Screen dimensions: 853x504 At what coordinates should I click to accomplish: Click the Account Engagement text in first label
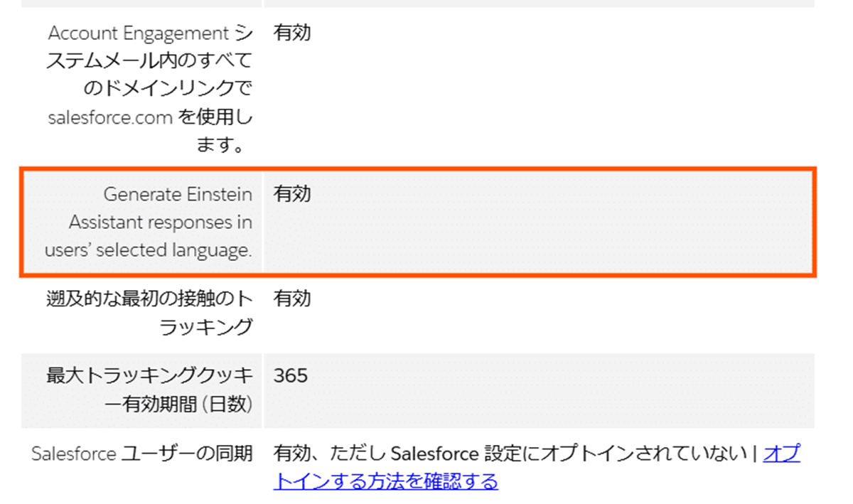[x=139, y=33]
